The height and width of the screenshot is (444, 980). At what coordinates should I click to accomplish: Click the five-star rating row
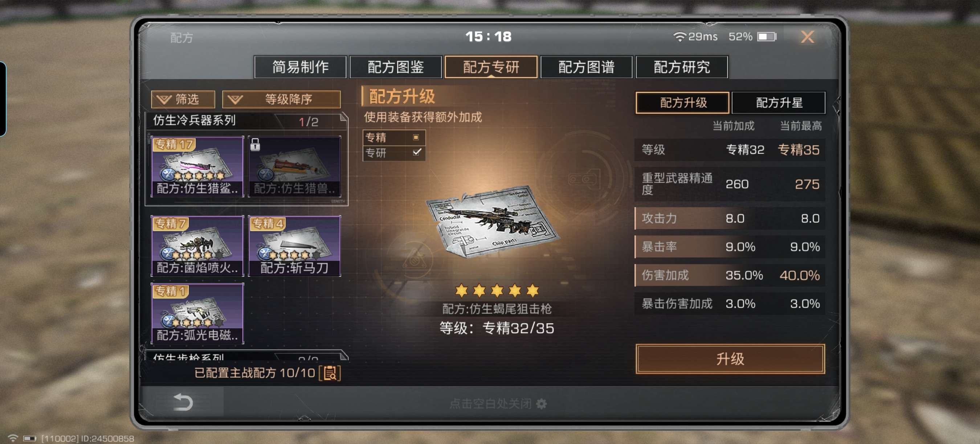[x=497, y=291]
